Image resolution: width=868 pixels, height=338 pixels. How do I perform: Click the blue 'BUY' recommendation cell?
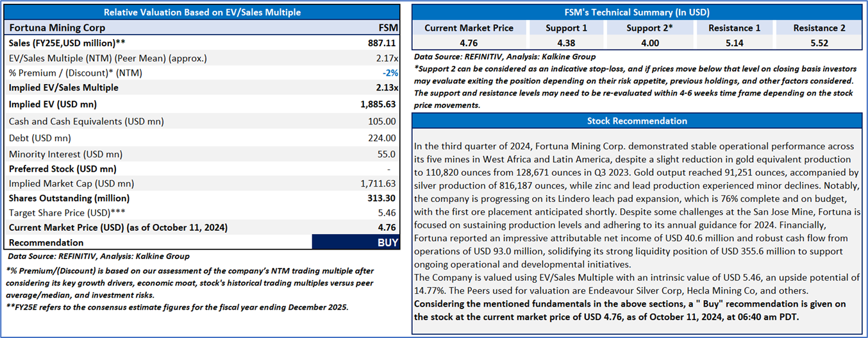click(x=356, y=242)
